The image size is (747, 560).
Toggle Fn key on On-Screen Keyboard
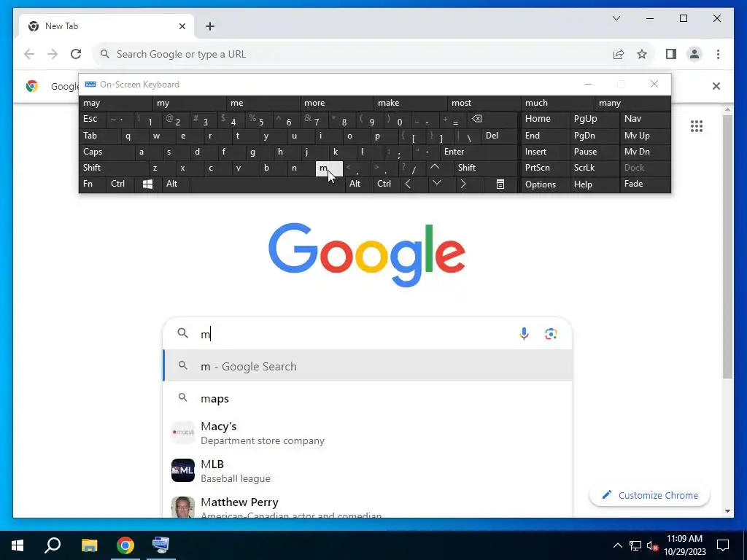click(93, 184)
